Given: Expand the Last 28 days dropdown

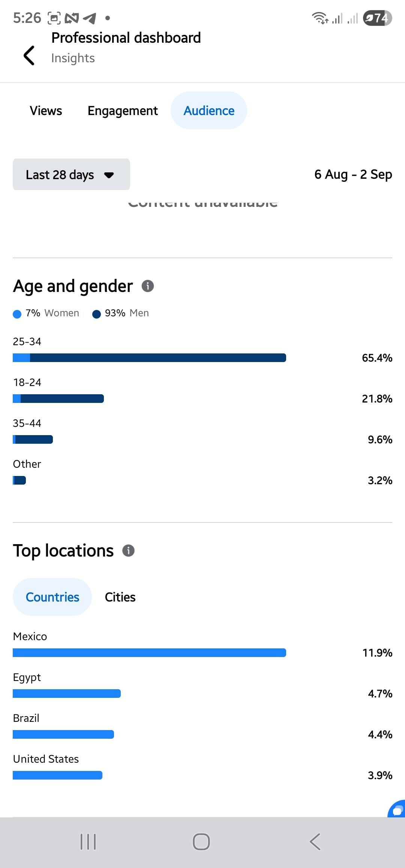Looking at the screenshot, I should (x=60, y=175).
